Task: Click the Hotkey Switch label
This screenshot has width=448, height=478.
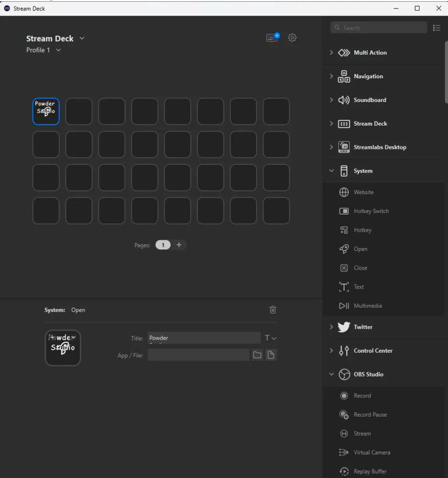Action: (371, 211)
